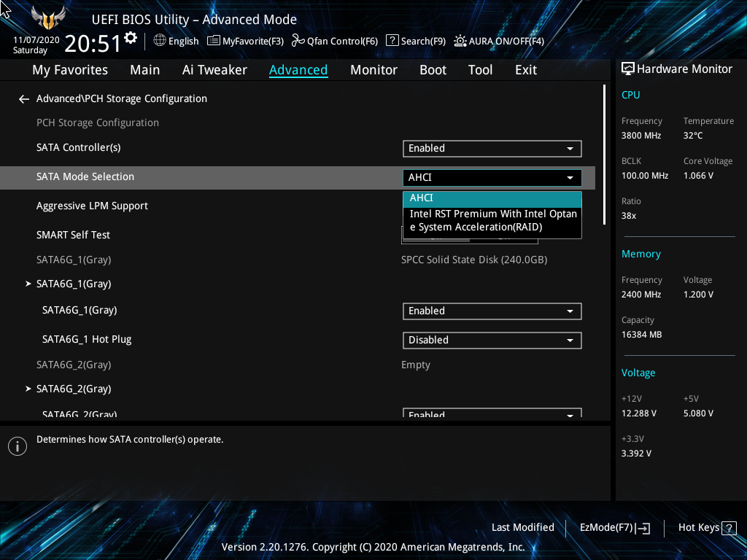Image resolution: width=747 pixels, height=560 pixels.
Task: Choose Intel RST Premium With Optane (RAID) option
Action: point(492,220)
